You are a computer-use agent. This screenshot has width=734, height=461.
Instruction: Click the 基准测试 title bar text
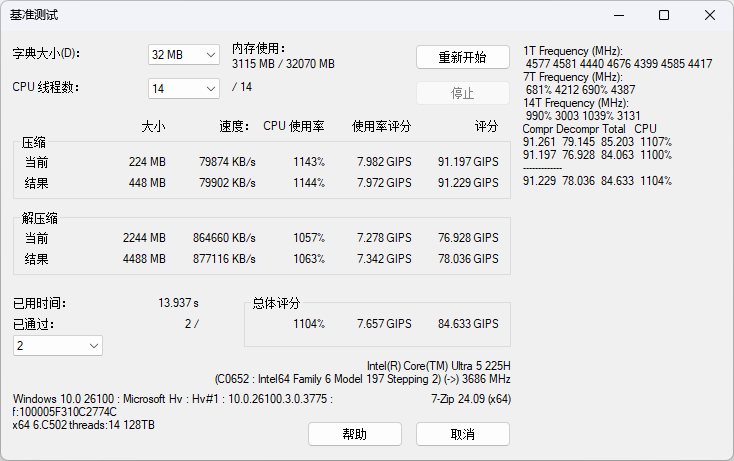[34, 15]
